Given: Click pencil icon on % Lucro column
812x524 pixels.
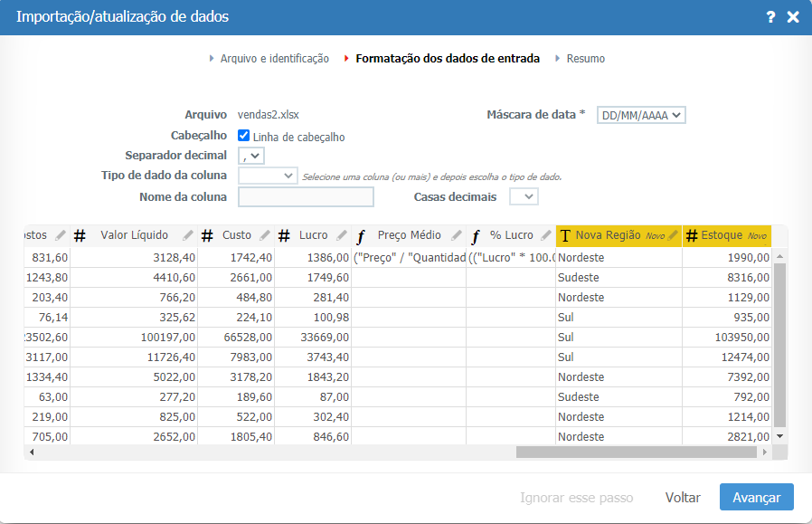Looking at the screenshot, I should 546,235.
